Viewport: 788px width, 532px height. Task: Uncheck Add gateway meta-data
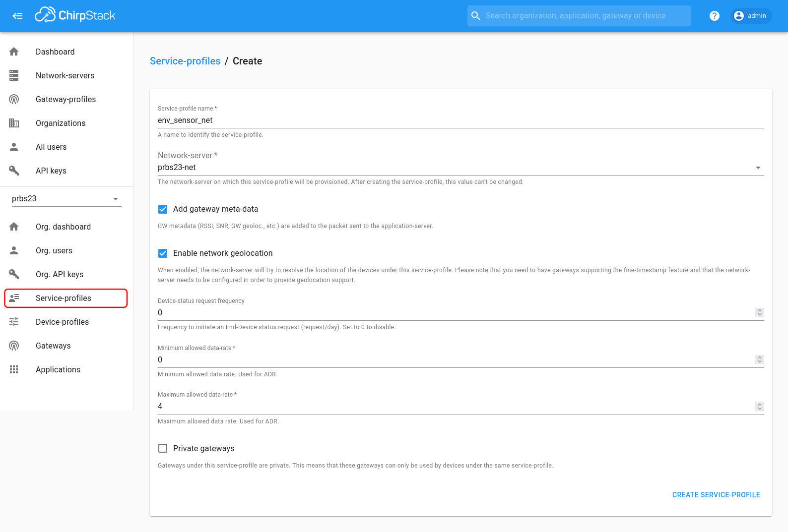click(163, 209)
